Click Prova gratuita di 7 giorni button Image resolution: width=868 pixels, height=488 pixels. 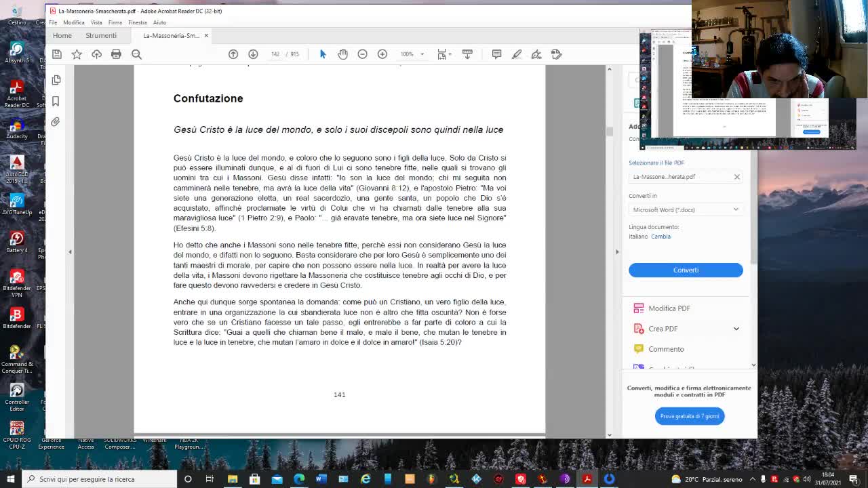pyautogui.click(x=690, y=416)
